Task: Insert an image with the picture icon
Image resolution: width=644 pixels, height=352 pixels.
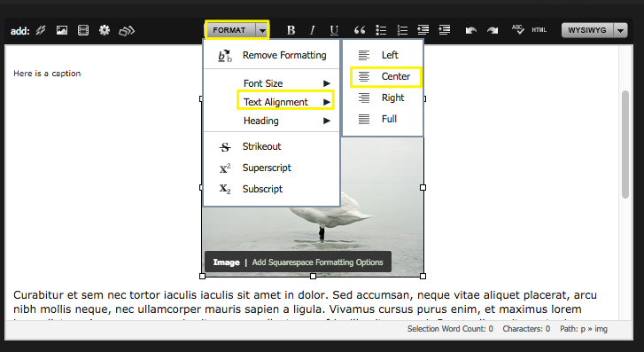Action: (62, 30)
